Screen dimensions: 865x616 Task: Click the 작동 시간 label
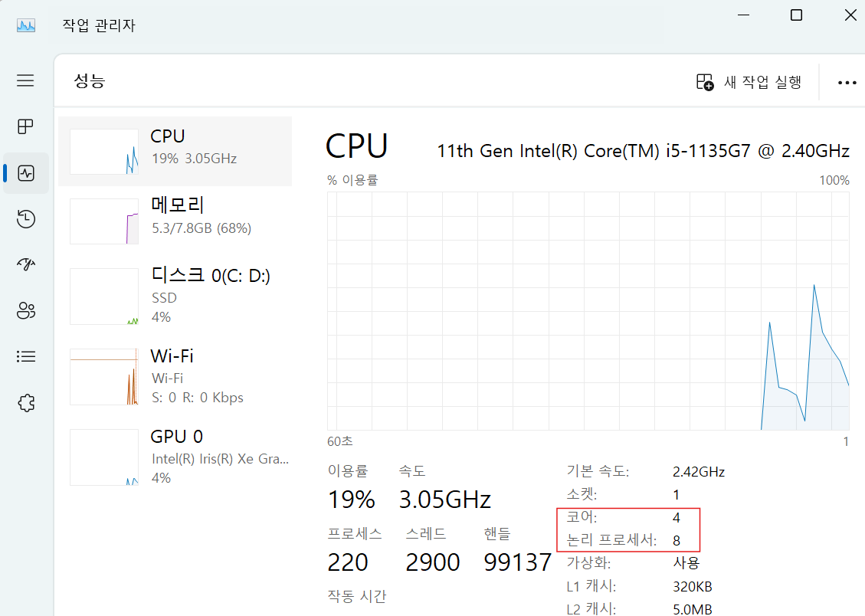click(x=357, y=596)
